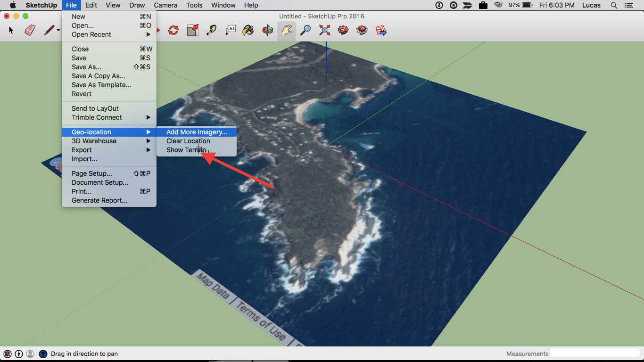Choose Save As... in the File menu
644x362 pixels.
[x=109, y=67]
